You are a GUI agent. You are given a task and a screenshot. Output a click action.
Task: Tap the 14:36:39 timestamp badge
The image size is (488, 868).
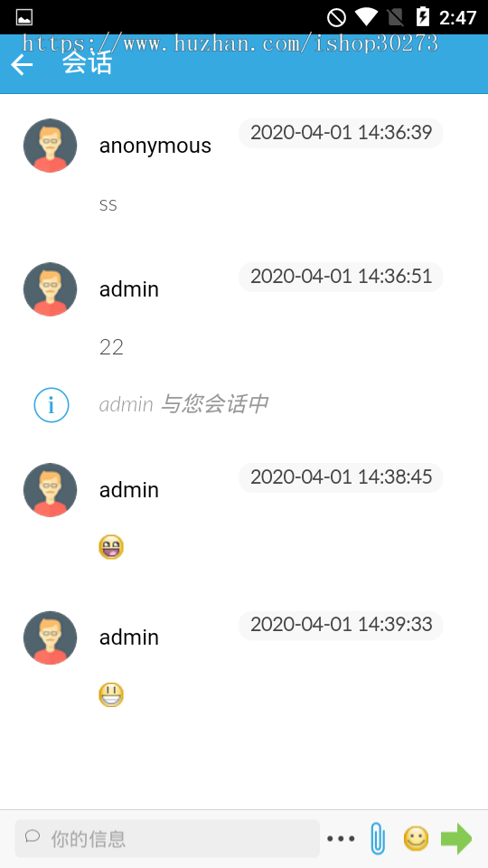(x=341, y=133)
